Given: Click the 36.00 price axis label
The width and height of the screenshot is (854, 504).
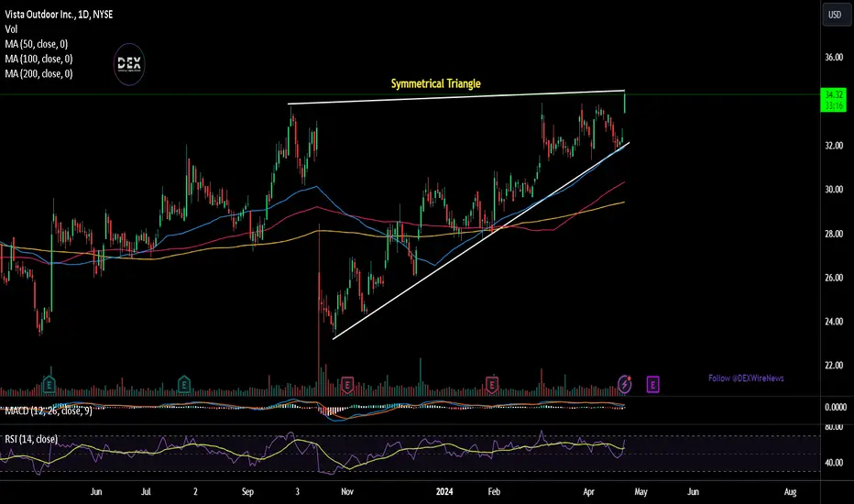Looking at the screenshot, I should 834,57.
